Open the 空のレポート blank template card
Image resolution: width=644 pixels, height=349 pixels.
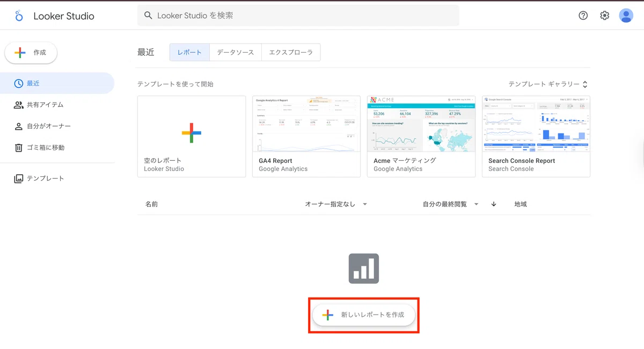point(192,137)
